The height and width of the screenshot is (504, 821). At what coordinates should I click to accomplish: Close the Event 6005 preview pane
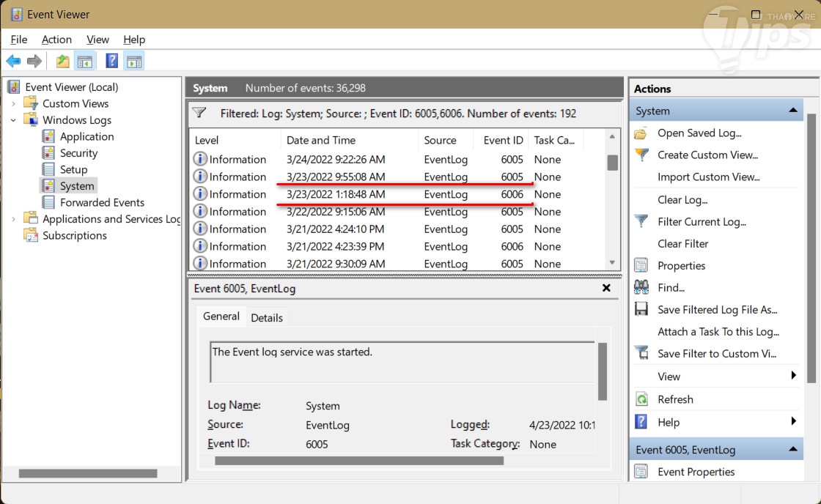[x=606, y=289]
